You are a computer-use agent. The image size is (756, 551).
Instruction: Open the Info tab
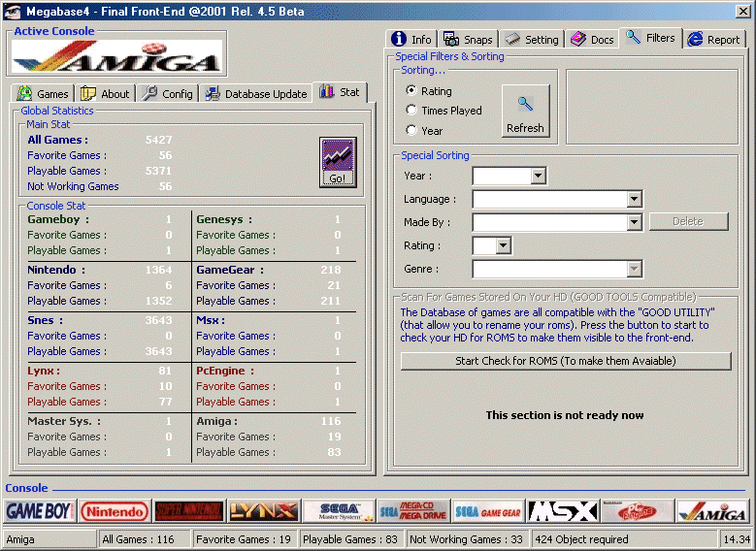(411, 39)
